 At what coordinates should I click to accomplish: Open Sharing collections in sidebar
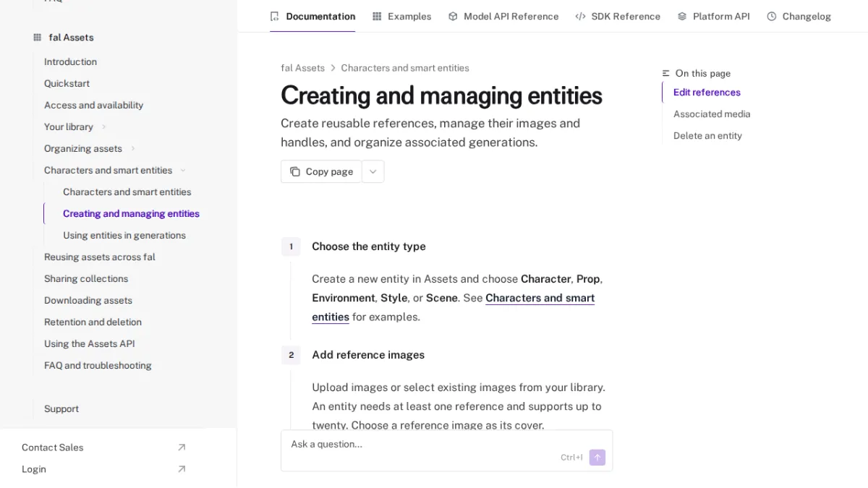pos(86,279)
